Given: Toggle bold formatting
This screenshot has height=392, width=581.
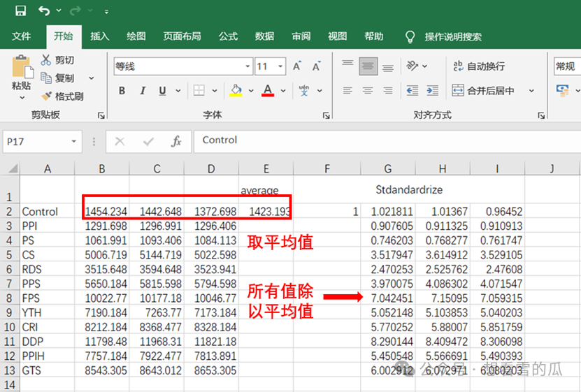Looking at the screenshot, I should (x=122, y=90).
